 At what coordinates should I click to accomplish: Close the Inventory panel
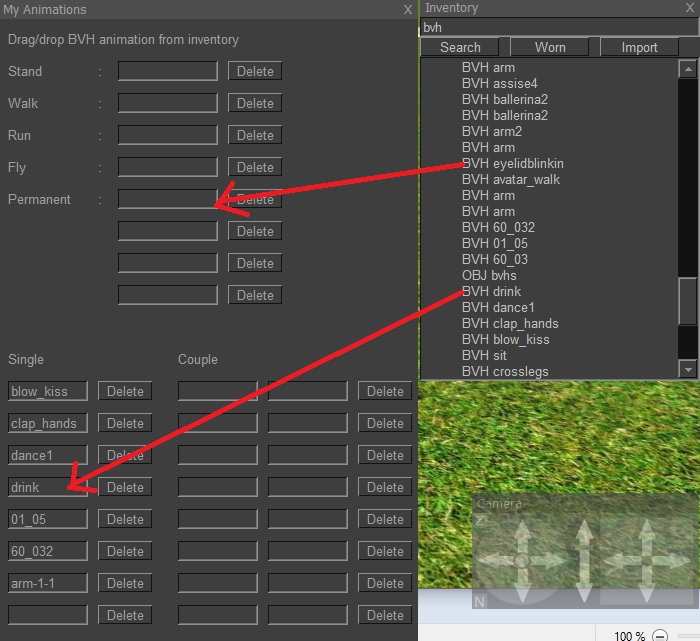[x=690, y=8]
